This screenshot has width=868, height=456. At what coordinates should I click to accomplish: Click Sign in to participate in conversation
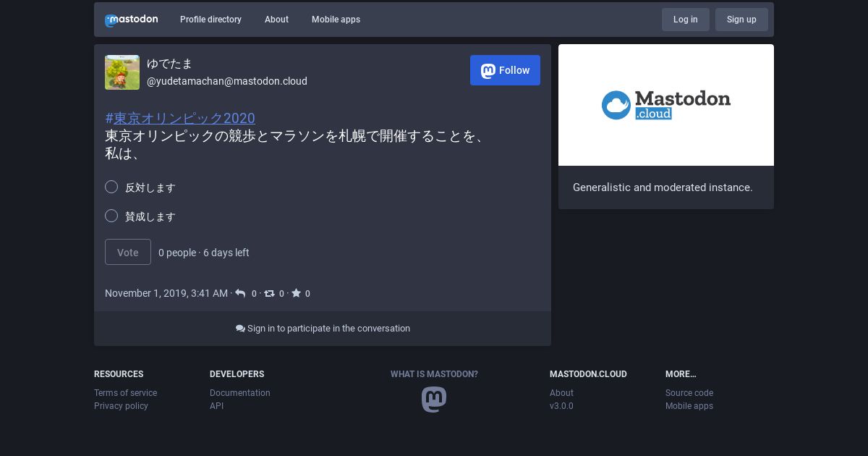tap(323, 329)
